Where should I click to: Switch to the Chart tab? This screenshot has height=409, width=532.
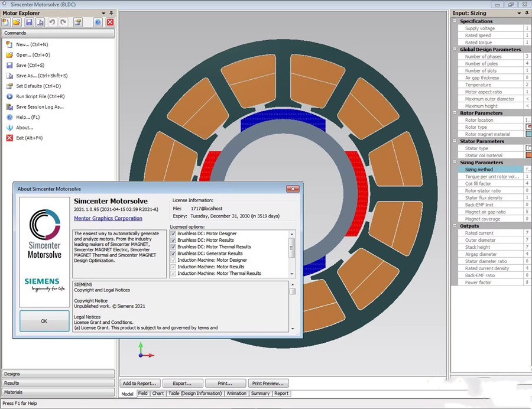coord(158,394)
